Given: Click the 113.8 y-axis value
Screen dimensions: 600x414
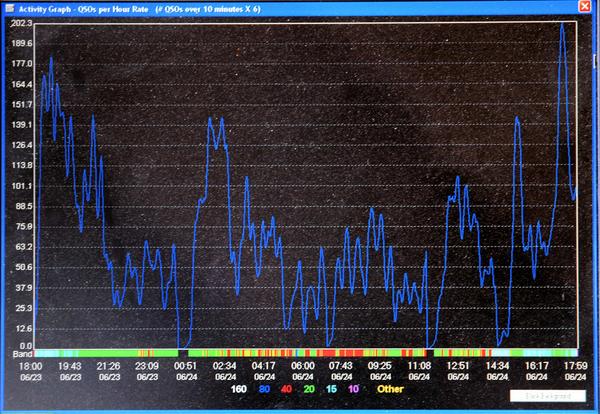Looking at the screenshot, I should (21, 165).
